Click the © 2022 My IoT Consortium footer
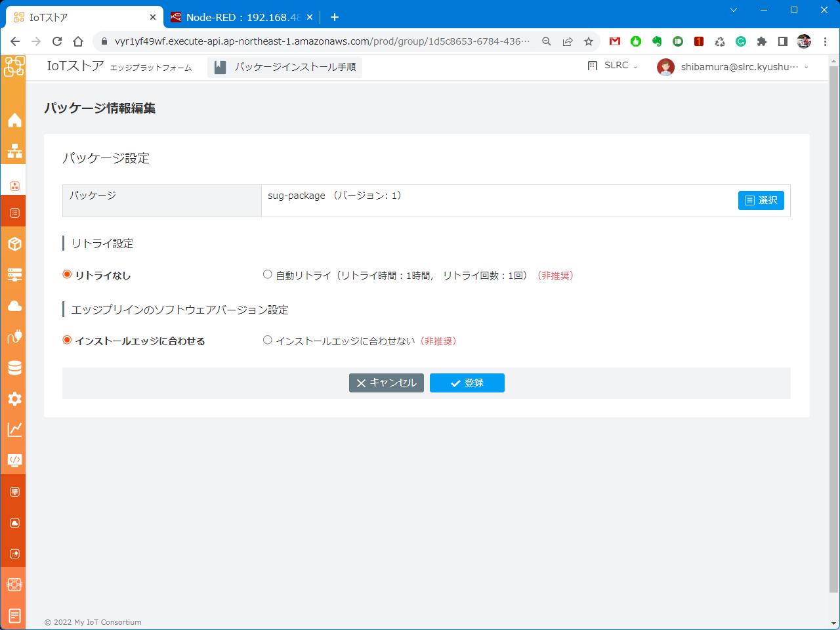 point(93,622)
